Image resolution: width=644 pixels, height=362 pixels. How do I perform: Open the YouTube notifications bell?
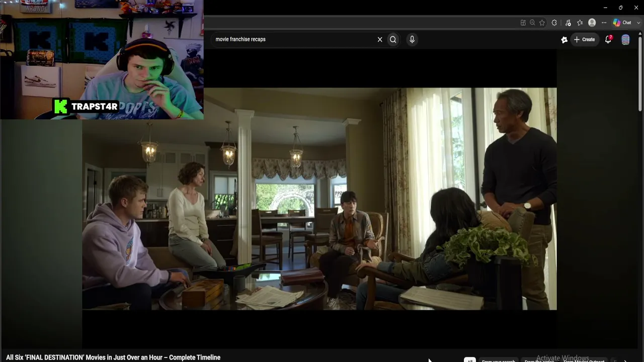pyautogui.click(x=608, y=39)
